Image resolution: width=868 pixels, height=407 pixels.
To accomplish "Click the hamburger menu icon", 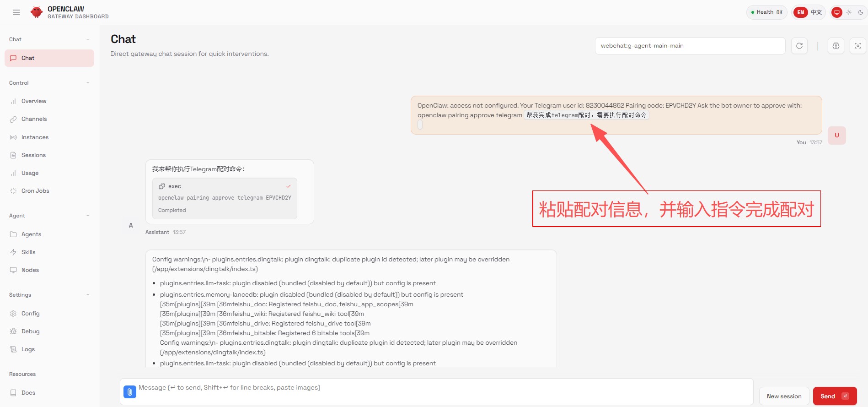I will tap(16, 12).
